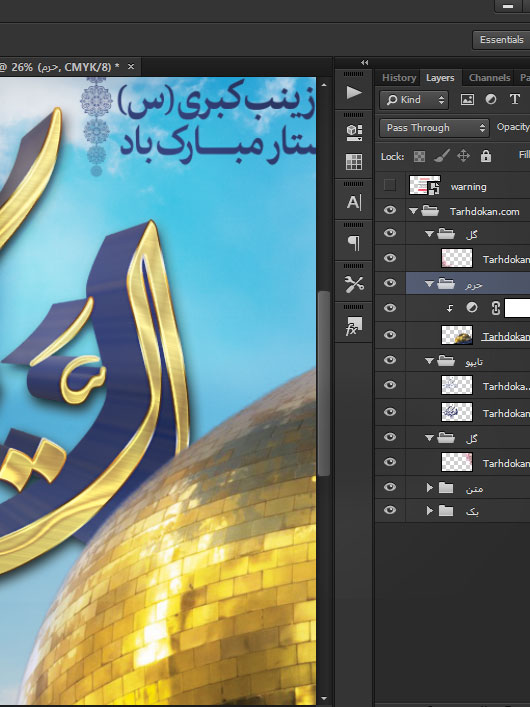Minimize the Photoshop window
This screenshot has height=707, width=530.
click(x=508, y=6)
